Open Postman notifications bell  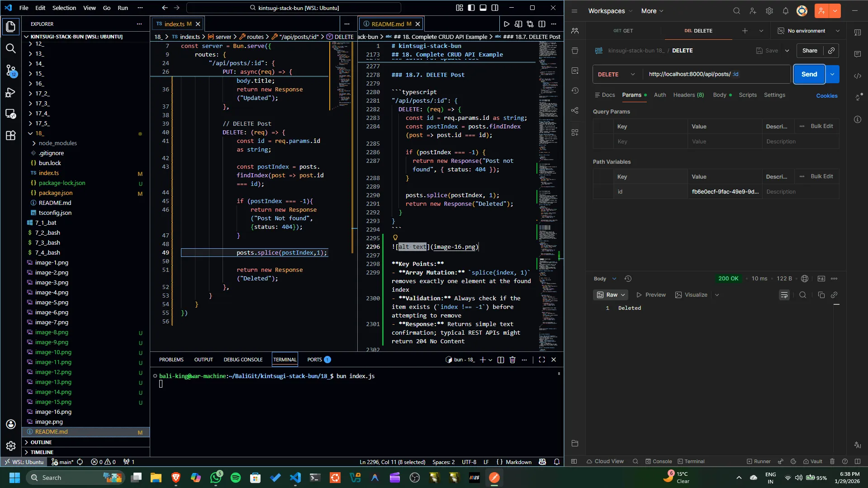(786, 11)
